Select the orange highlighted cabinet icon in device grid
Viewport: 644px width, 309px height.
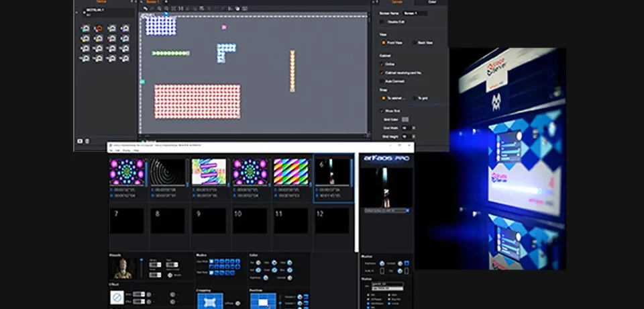click(98, 29)
